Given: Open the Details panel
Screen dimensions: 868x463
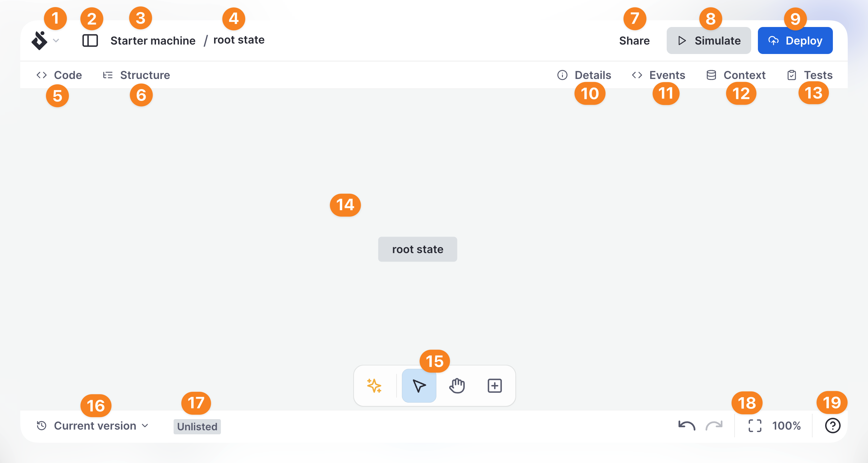Looking at the screenshot, I should (585, 75).
